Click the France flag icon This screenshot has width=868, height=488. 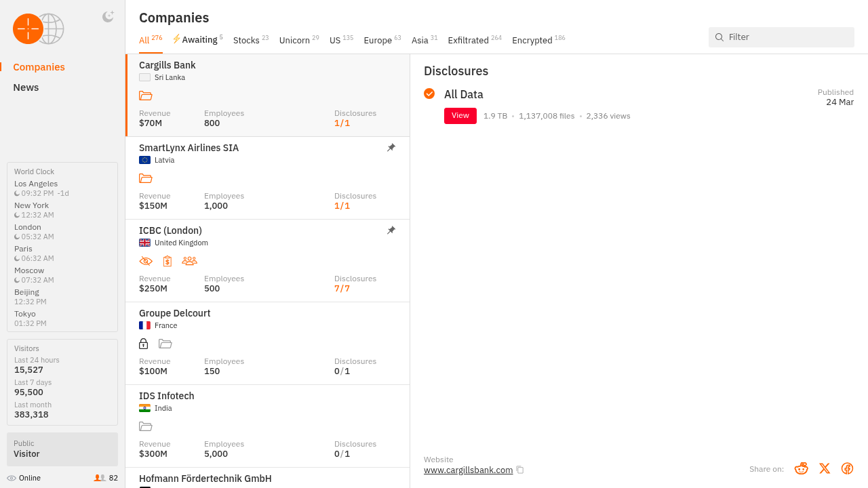pos(144,325)
